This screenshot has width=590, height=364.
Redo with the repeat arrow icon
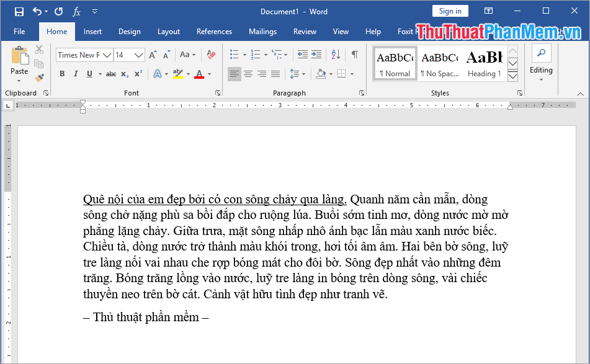click(59, 12)
